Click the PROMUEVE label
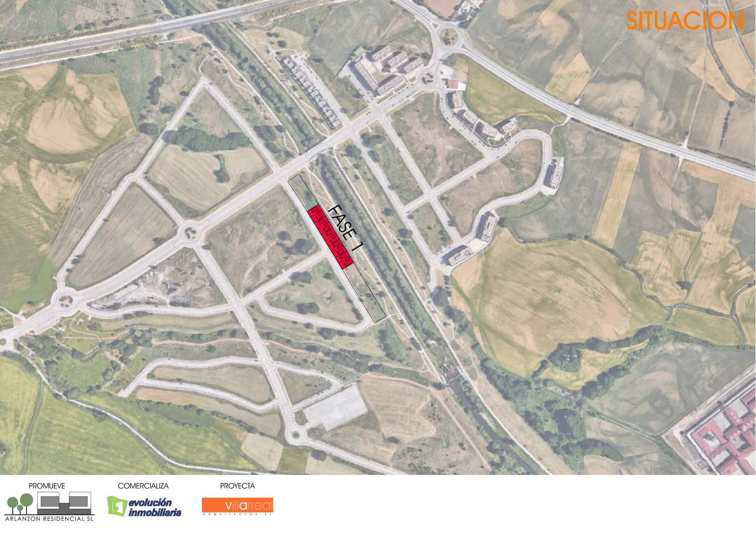Viewport: 756px width, 534px height. 47,486
